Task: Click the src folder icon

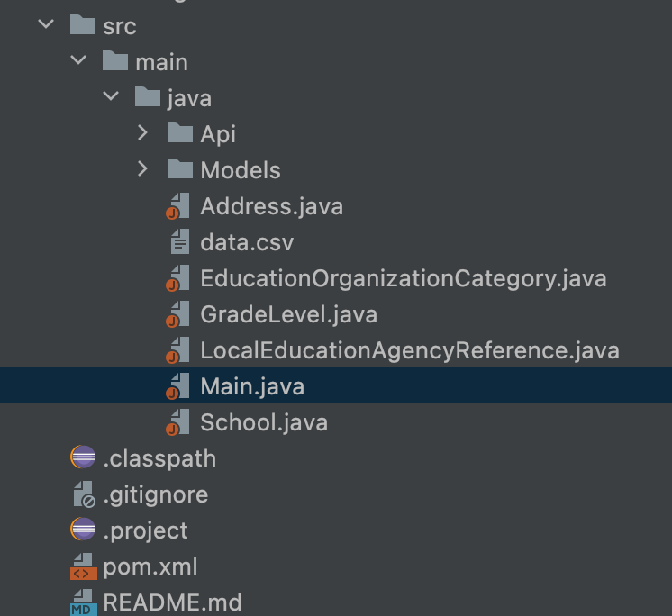Action: (x=83, y=24)
